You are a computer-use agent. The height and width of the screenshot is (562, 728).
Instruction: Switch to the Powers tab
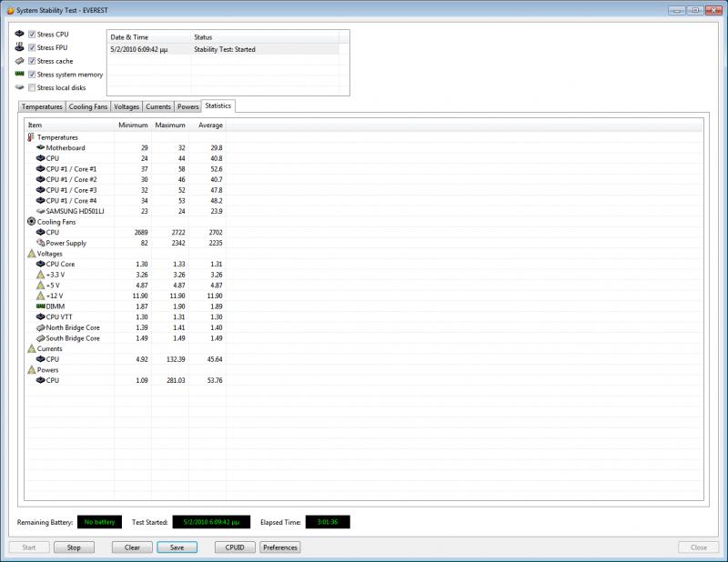[x=188, y=106]
